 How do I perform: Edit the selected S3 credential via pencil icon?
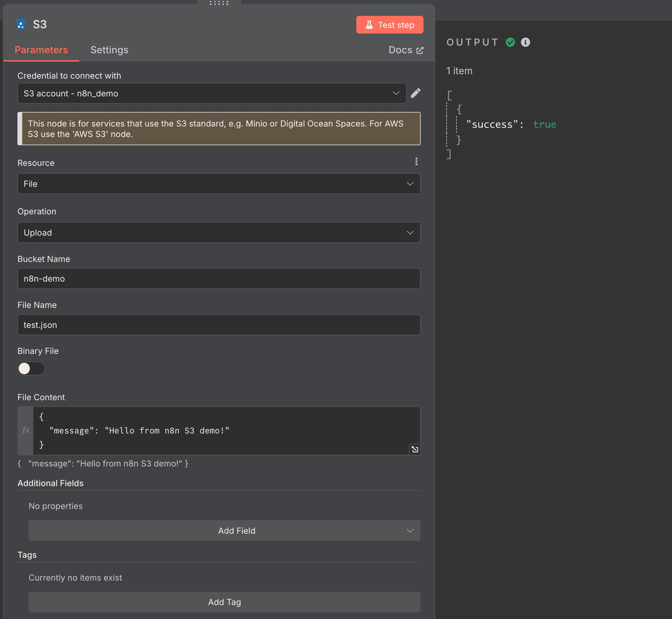(x=416, y=93)
